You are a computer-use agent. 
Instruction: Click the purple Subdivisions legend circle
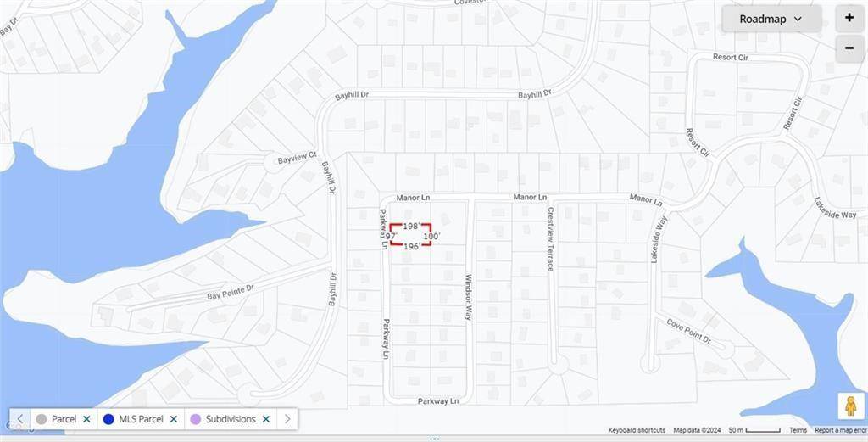tap(196, 419)
